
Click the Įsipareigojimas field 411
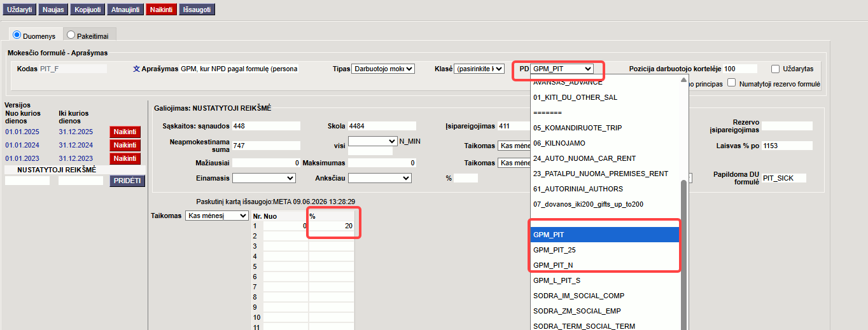[x=514, y=126]
